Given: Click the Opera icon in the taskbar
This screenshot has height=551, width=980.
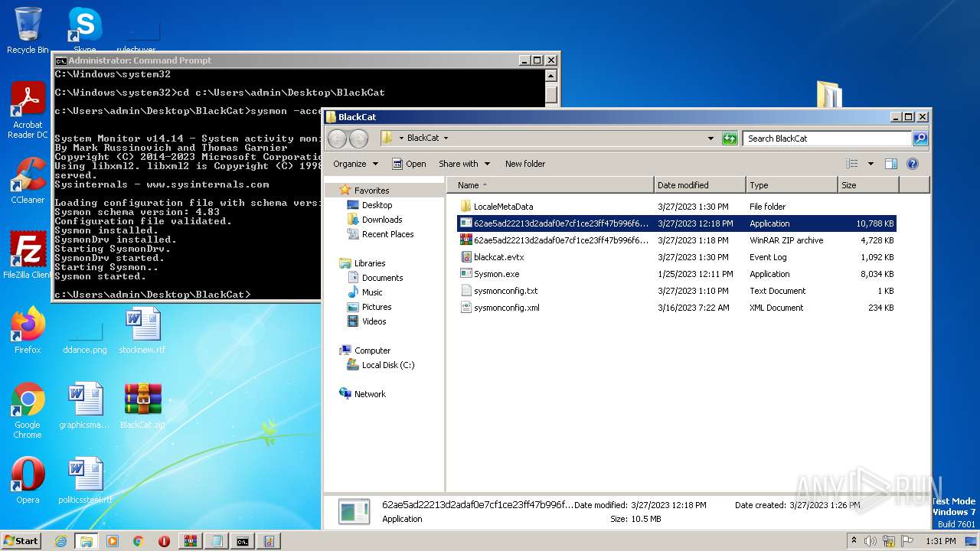Looking at the screenshot, I should click(x=164, y=541).
